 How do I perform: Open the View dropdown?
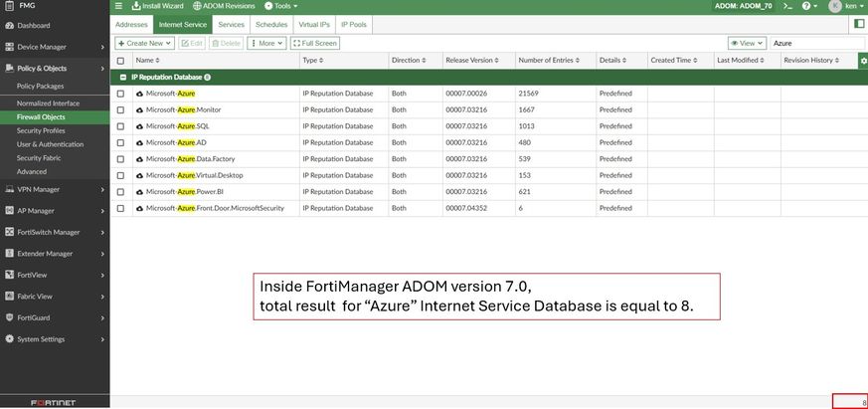747,44
